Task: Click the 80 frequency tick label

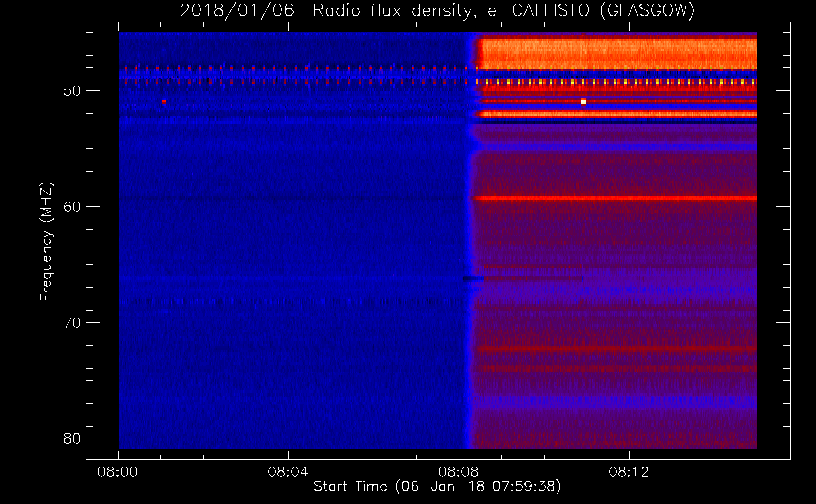Action: point(72,438)
